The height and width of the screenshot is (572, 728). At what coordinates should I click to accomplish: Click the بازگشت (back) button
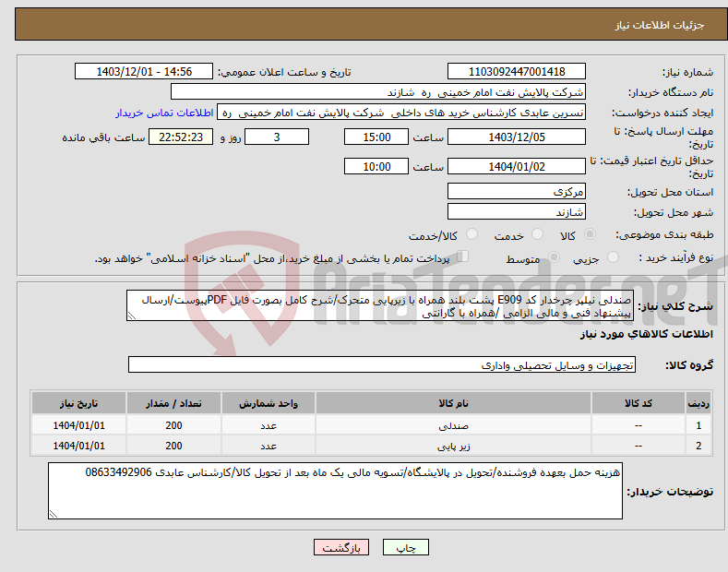pos(341,547)
